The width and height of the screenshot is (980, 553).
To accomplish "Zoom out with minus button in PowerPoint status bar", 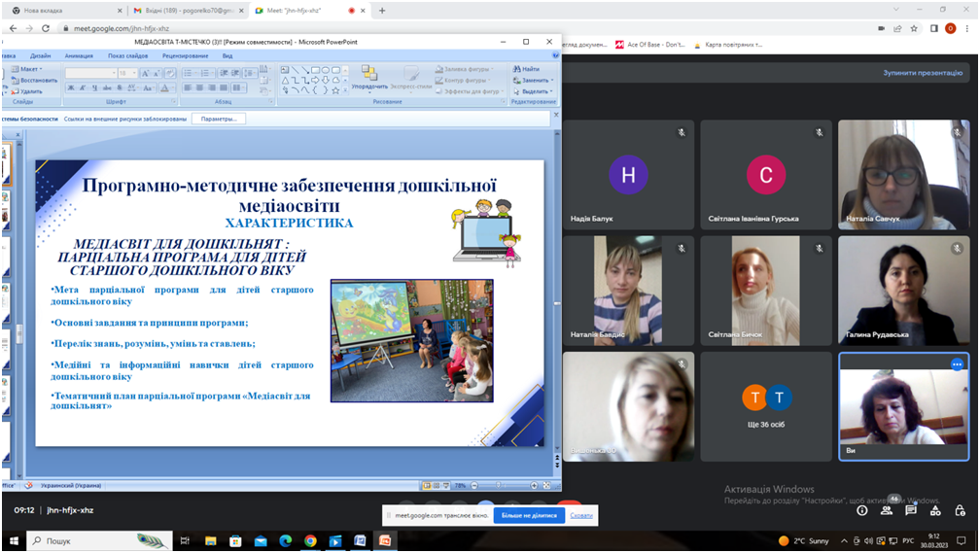I will coord(474,486).
